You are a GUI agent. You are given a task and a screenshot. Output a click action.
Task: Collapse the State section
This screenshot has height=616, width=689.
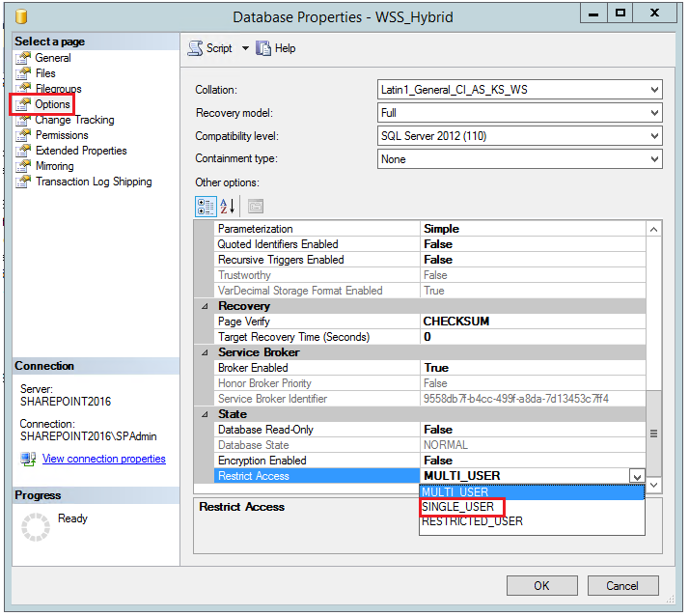205,414
